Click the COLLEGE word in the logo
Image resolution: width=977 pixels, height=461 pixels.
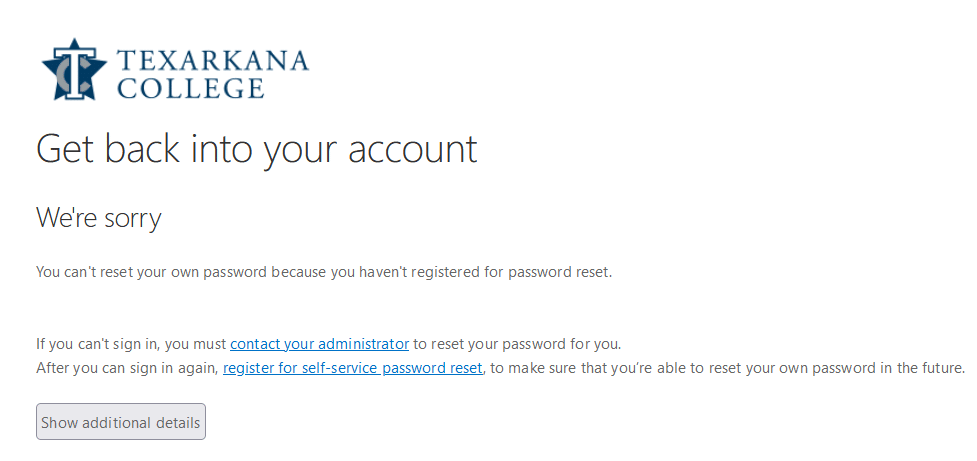pos(191,88)
